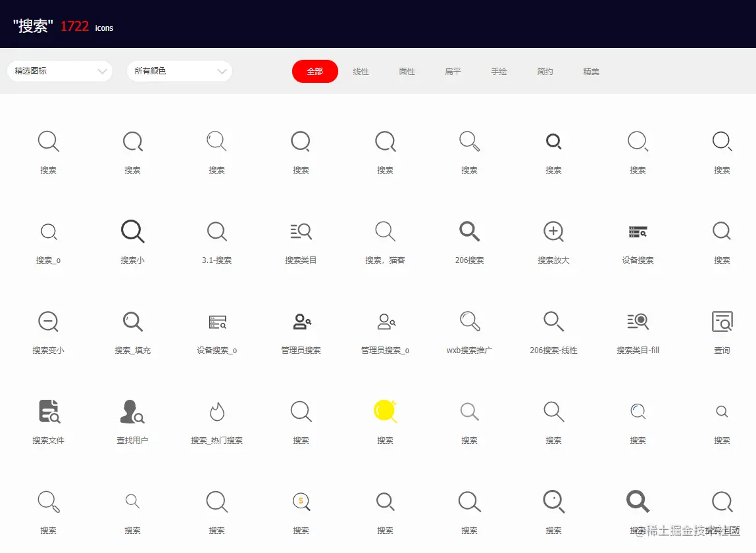Switch to the 简约 style tab
The image size is (756, 553).
pyautogui.click(x=545, y=71)
